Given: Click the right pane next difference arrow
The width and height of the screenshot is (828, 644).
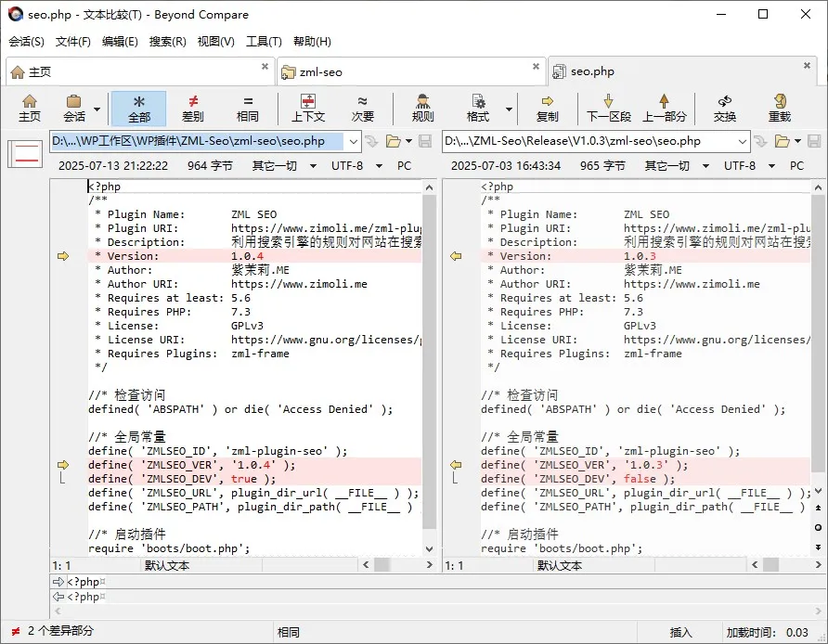Looking at the screenshot, I should pyautogui.click(x=818, y=547).
